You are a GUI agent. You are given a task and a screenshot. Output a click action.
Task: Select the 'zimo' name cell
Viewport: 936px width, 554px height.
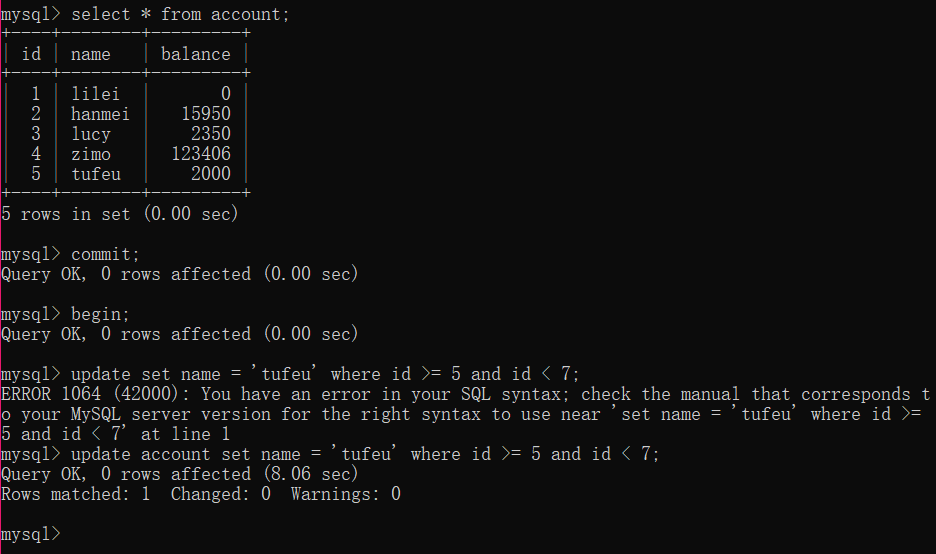(x=91, y=154)
